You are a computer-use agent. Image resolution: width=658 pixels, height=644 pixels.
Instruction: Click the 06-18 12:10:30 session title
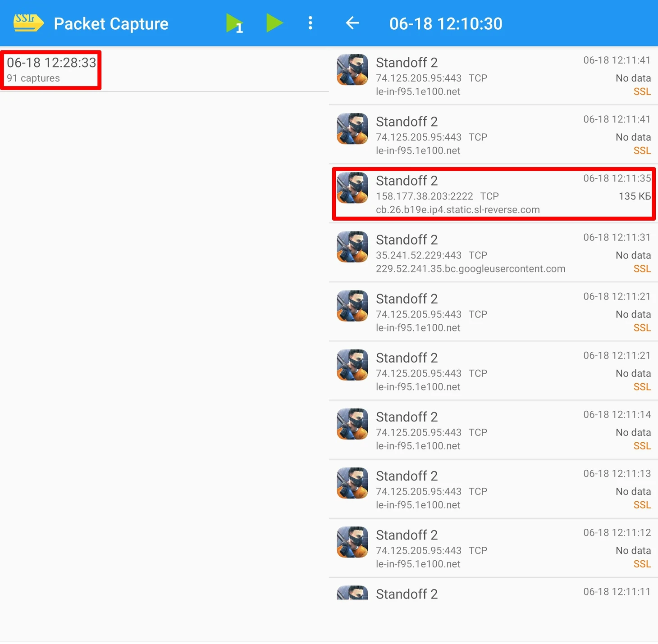point(446,23)
